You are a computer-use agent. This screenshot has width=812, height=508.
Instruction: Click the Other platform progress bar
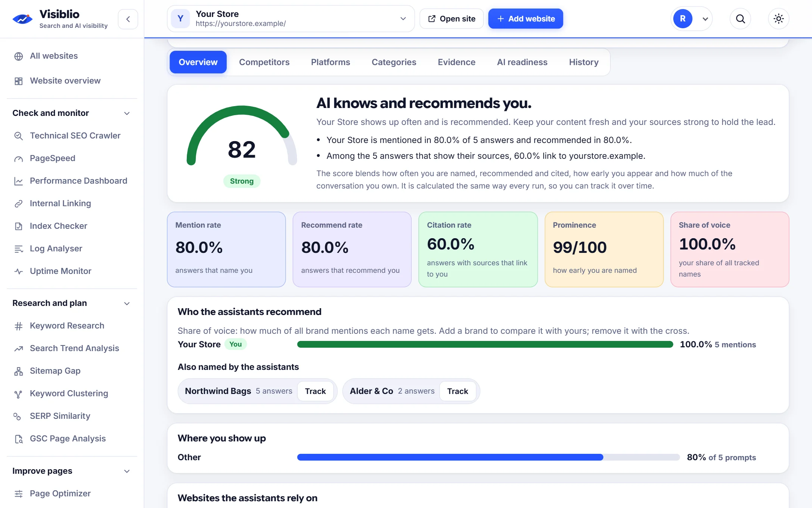[488, 457]
